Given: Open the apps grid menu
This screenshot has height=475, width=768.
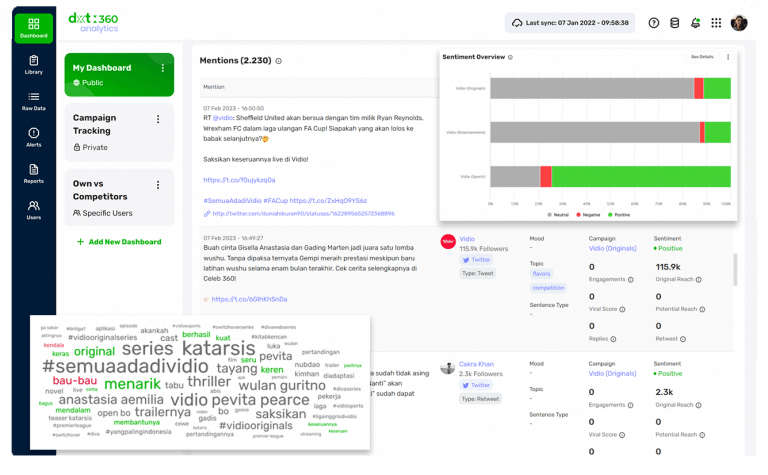Looking at the screenshot, I should coord(716,23).
